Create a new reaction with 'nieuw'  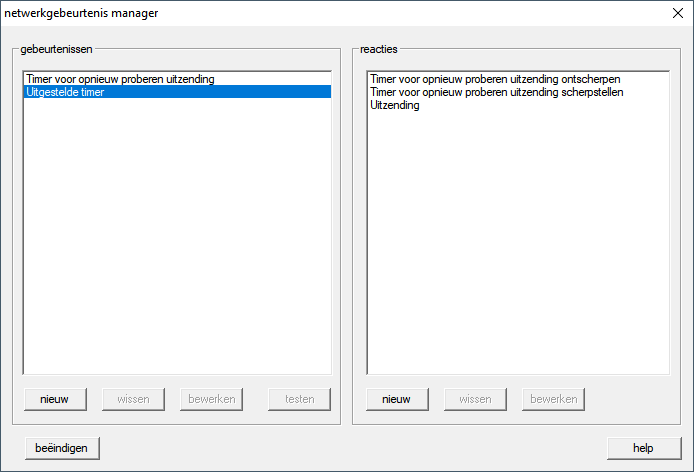(397, 399)
